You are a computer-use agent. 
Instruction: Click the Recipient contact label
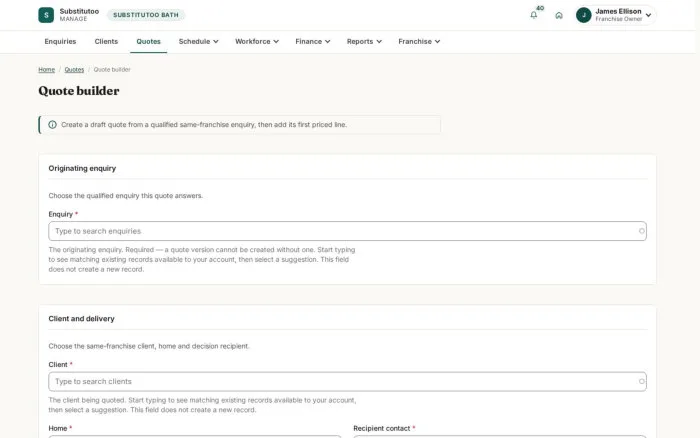[x=382, y=428]
